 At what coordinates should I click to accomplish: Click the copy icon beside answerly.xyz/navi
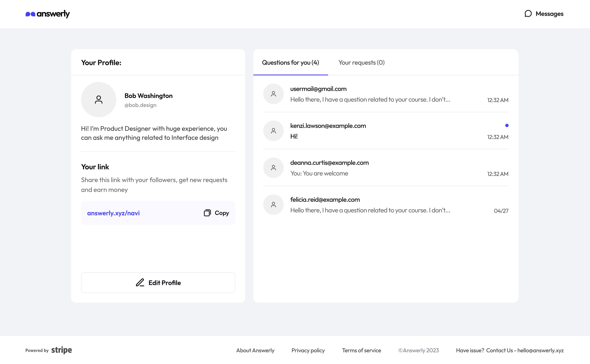[207, 213]
